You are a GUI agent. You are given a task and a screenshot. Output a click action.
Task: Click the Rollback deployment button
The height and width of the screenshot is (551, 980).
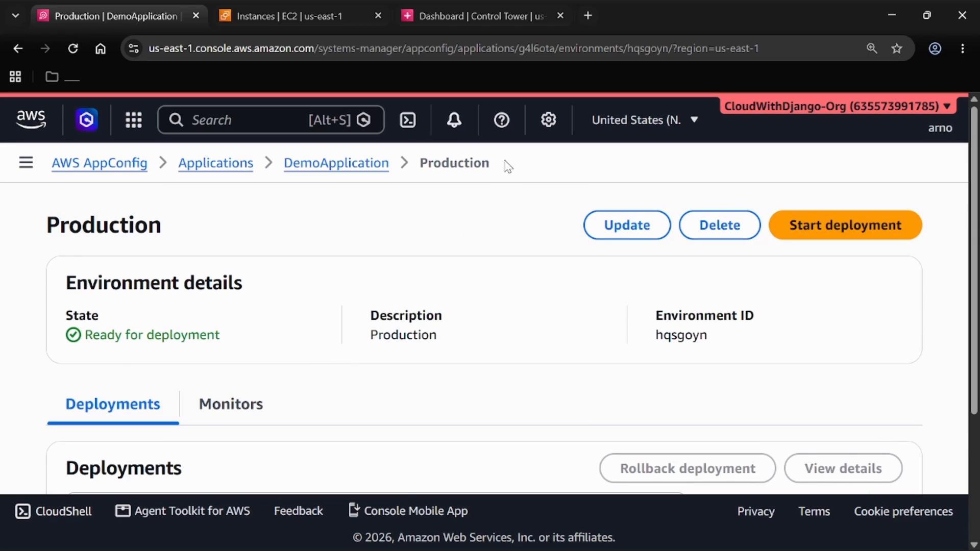pyautogui.click(x=688, y=468)
